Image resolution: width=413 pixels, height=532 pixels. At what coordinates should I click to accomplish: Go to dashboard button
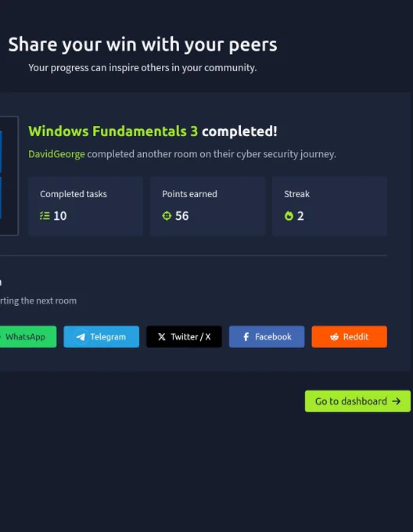click(x=357, y=401)
